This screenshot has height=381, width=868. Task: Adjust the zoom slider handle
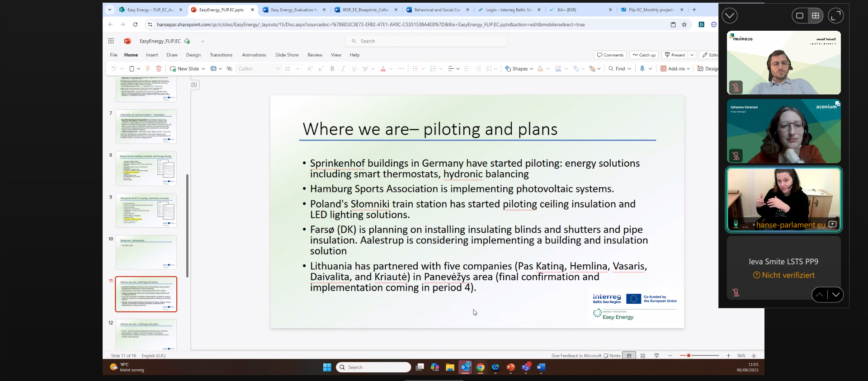coord(689,356)
